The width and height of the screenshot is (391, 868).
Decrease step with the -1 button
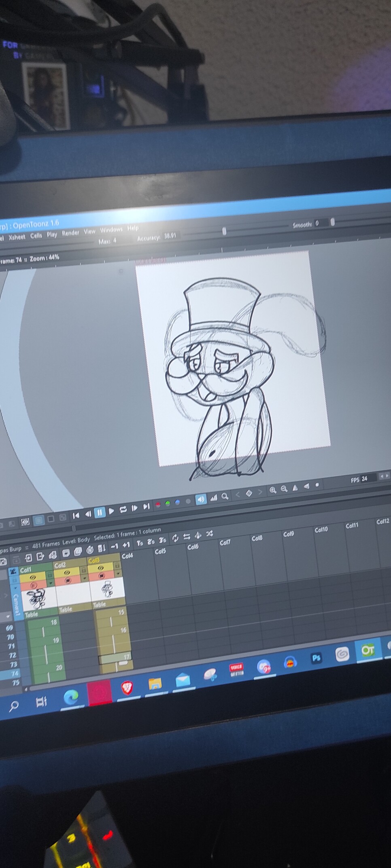(x=115, y=546)
